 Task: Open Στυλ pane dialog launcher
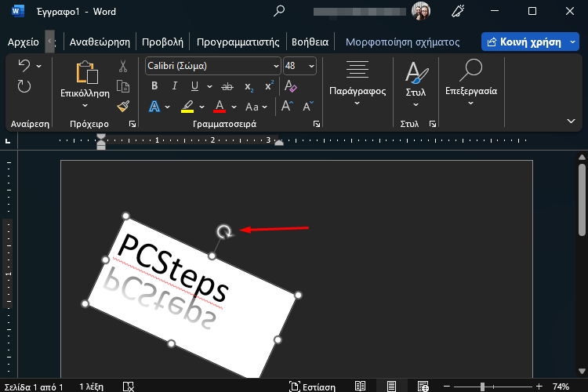433,124
